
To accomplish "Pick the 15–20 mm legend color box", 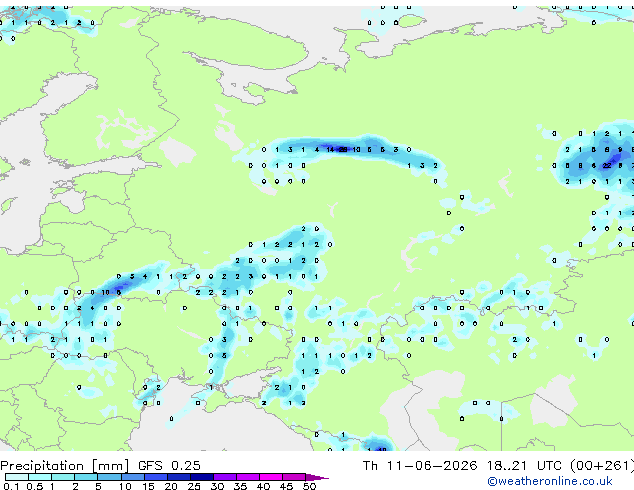I will [x=155, y=477].
